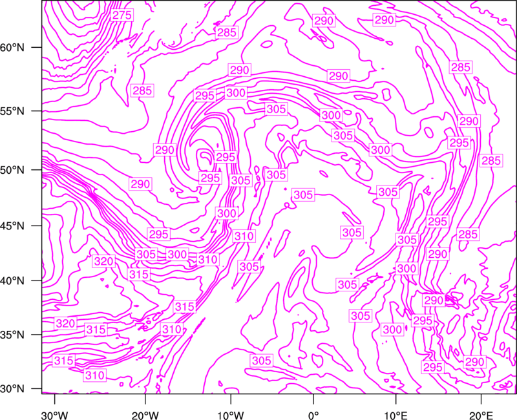Click the 60°N latitude axis label

tap(12, 48)
